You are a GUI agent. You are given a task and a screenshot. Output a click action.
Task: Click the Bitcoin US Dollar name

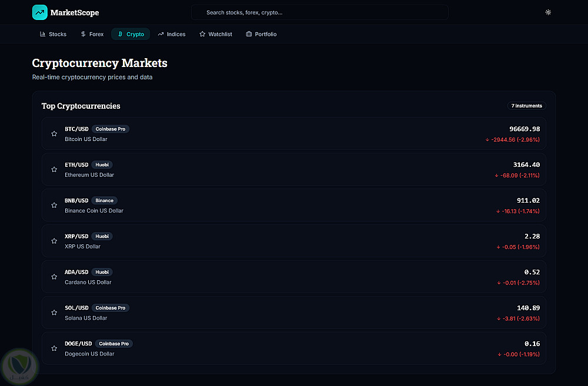(x=86, y=139)
